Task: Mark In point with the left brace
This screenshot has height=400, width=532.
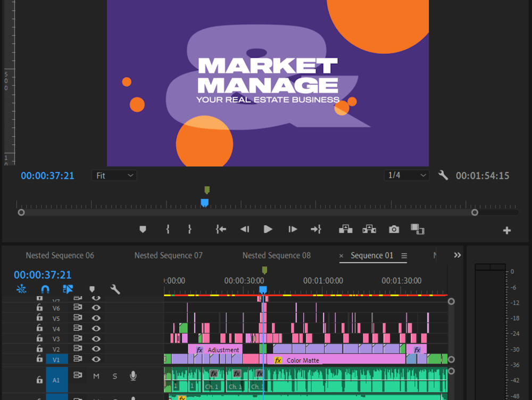Action: coord(168,230)
